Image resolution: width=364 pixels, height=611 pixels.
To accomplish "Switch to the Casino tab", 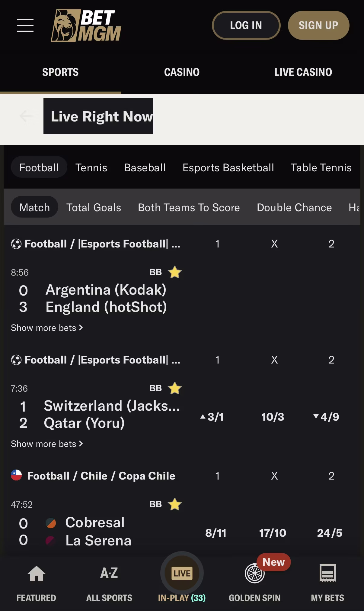I will 182,72.
